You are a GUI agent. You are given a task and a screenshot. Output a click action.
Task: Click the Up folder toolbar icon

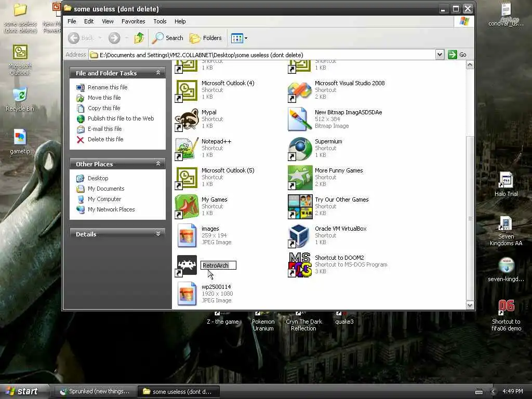point(139,38)
